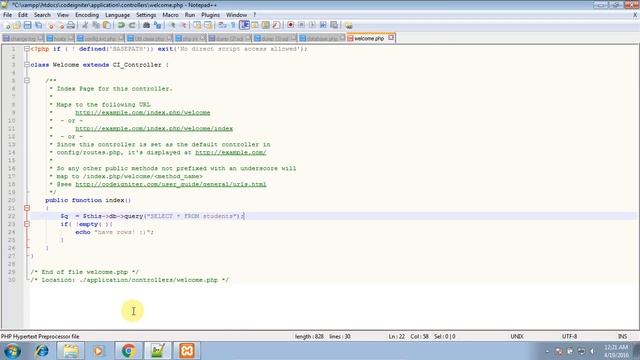
Task: Open the Replace dialog toolbar icon
Action: click(x=157, y=25)
